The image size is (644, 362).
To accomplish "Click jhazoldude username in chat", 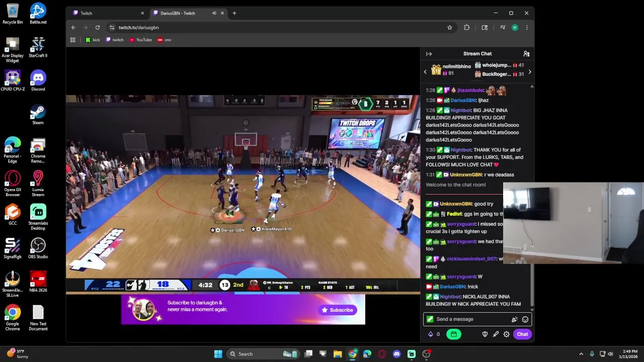I will [470, 90].
